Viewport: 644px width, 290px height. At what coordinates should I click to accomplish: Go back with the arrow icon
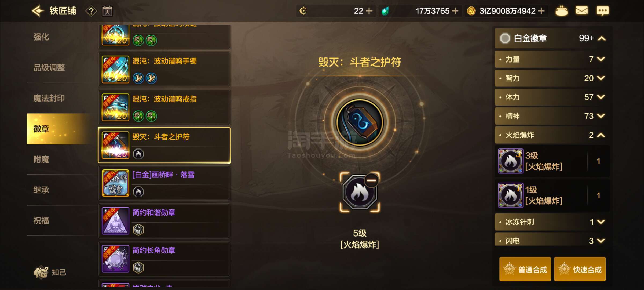[38, 11]
